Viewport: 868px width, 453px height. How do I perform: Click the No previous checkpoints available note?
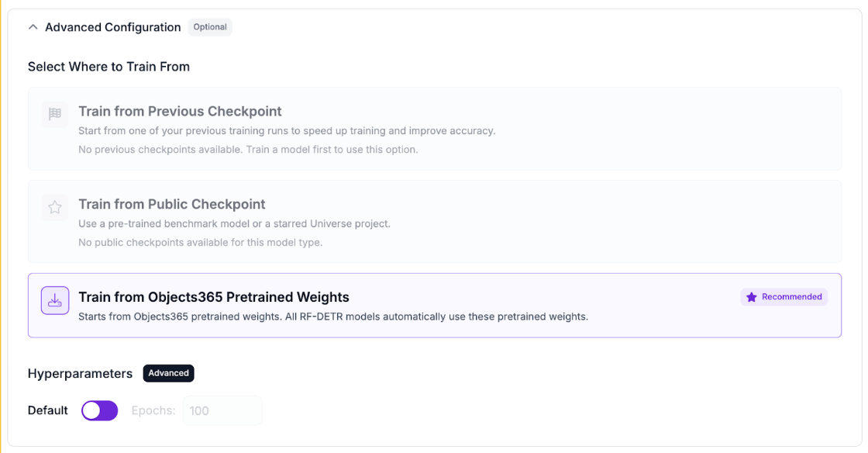tap(248, 149)
